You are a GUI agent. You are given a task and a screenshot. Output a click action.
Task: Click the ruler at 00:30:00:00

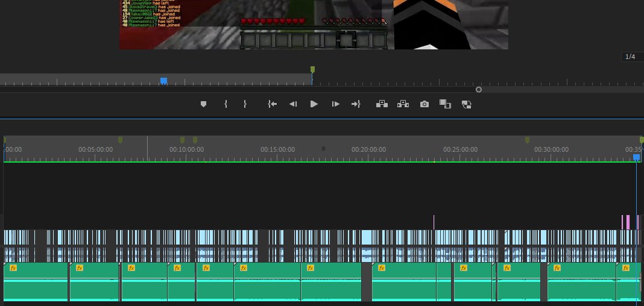tap(551, 150)
